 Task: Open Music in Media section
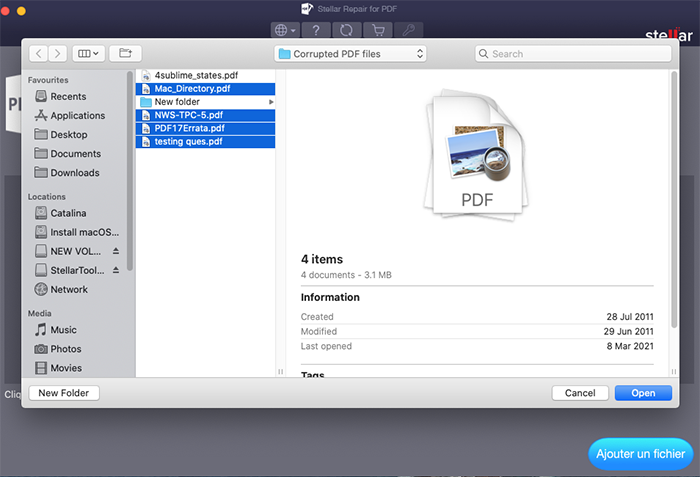click(56, 330)
